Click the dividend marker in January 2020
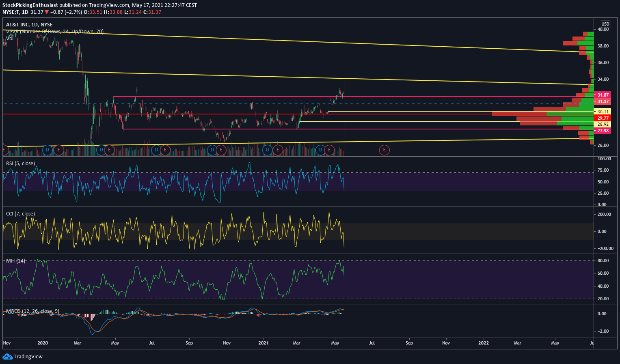Image resolution: width=620 pixels, height=364 pixels. [47, 150]
